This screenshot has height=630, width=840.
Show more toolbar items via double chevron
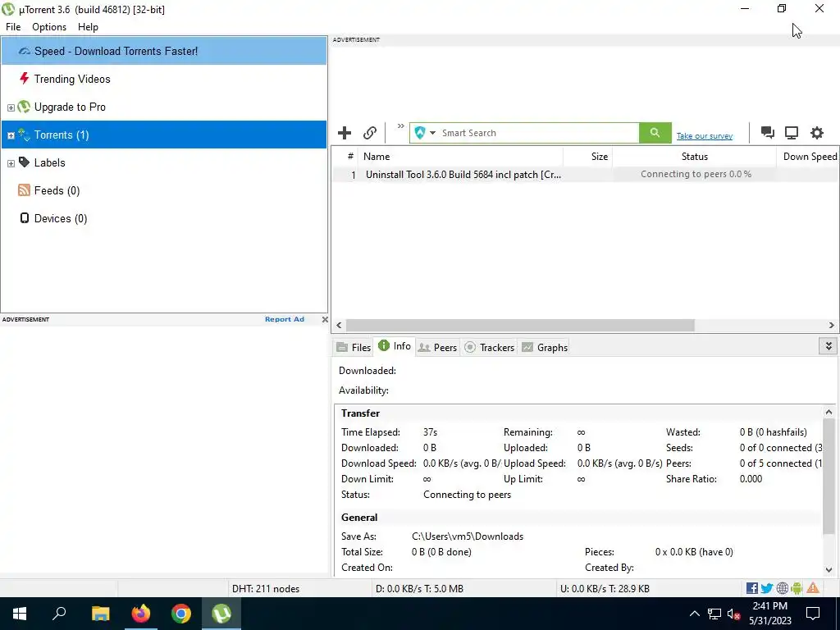pyautogui.click(x=400, y=126)
